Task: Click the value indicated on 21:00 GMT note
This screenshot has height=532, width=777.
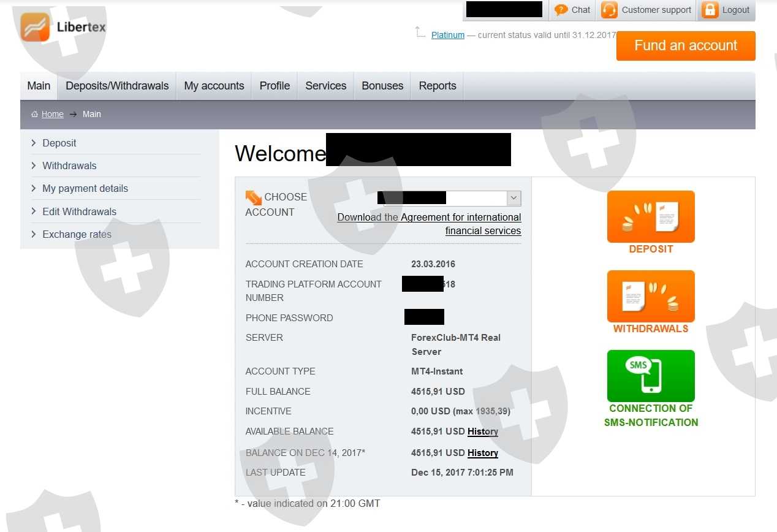Action: pos(308,503)
